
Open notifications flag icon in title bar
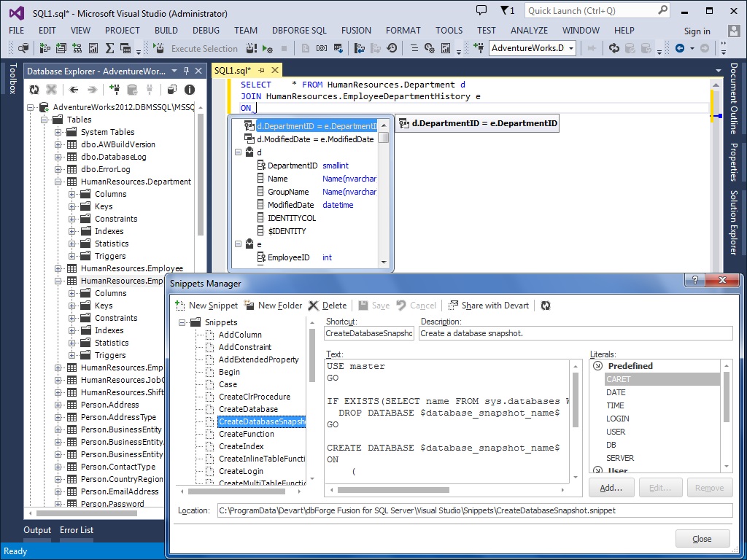coord(507,10)
